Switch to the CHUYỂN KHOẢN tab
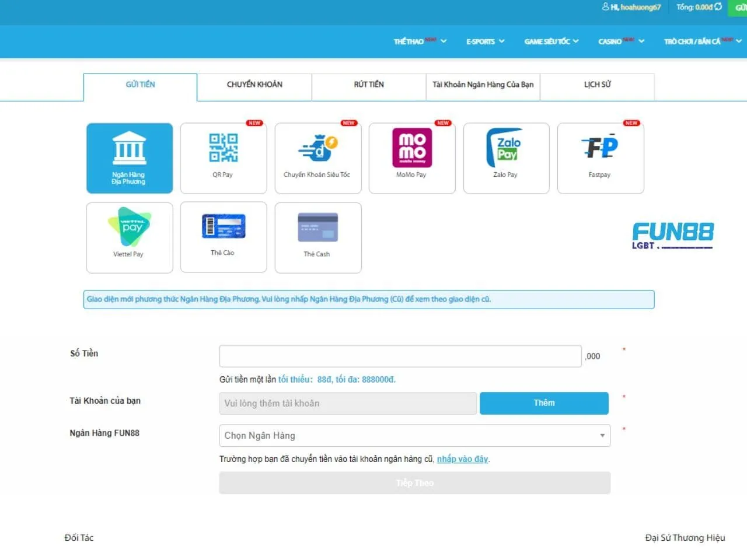The height and width of the screenshot is (560, 747). 254,87
